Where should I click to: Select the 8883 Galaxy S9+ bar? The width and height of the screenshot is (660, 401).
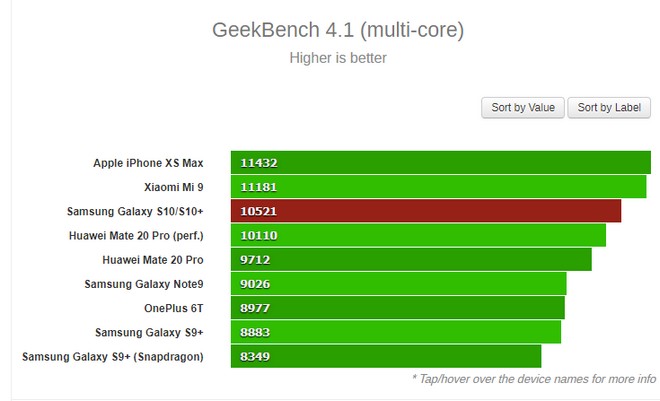click(x=395, y=332)
